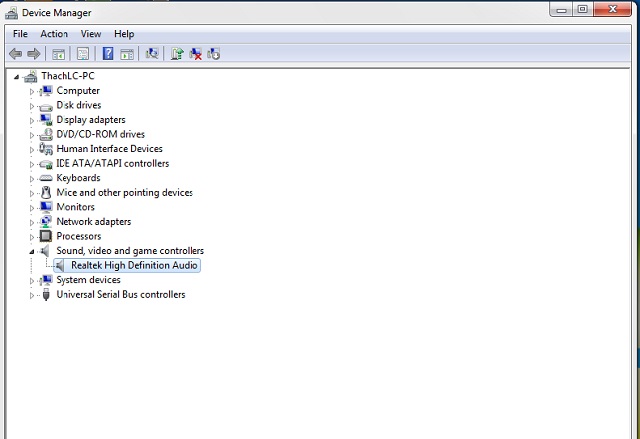Select Human Interface Devices entry

(x=109, y=149)
